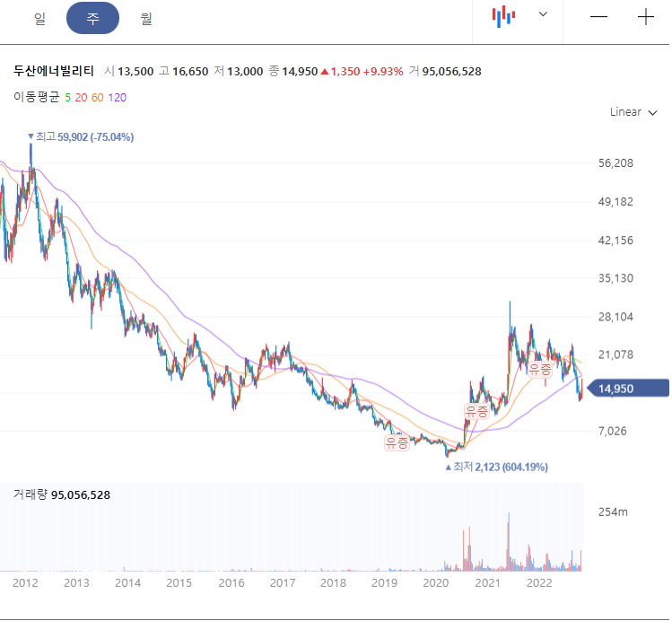The width and height of the screenshot is (672, 621).
Task: Click the 유증 marker near 2019
Action: tap(397, 442)
